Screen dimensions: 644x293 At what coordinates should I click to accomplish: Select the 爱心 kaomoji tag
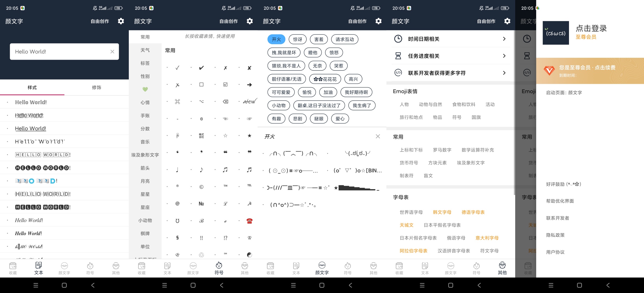340,119
